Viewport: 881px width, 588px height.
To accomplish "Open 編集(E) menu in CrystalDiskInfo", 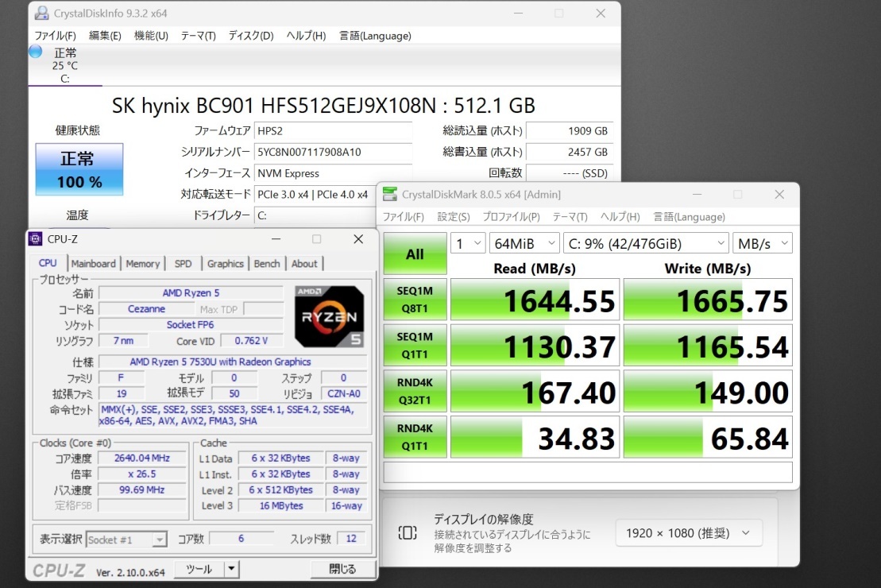I will 105,36.
